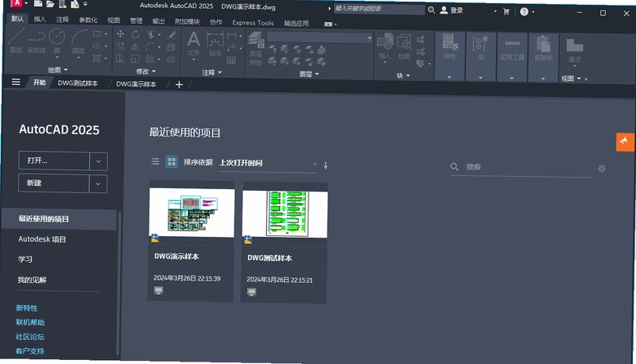Expand the Annotation (注释) panel
The width and height of the screenshot is (636, 364).
(211, 72)
